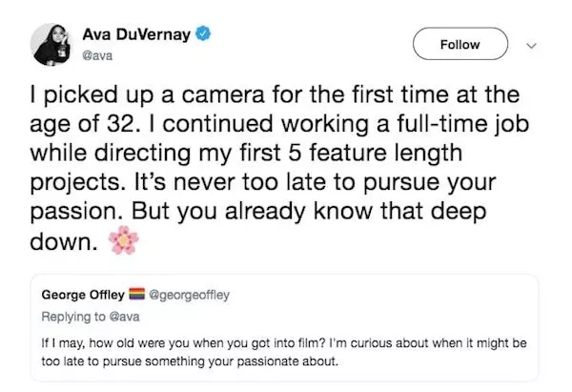The height and width of the screenshot is (392, 572).
Task: Select the 'age of 32' text line
Action: click(x=279, y=124)
